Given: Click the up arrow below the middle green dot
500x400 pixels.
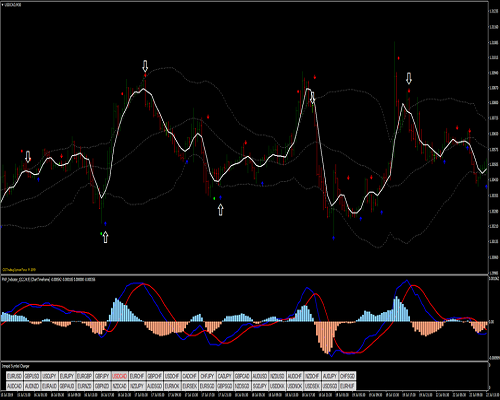Looking at the screenshot, I should (x=220, y=210).
